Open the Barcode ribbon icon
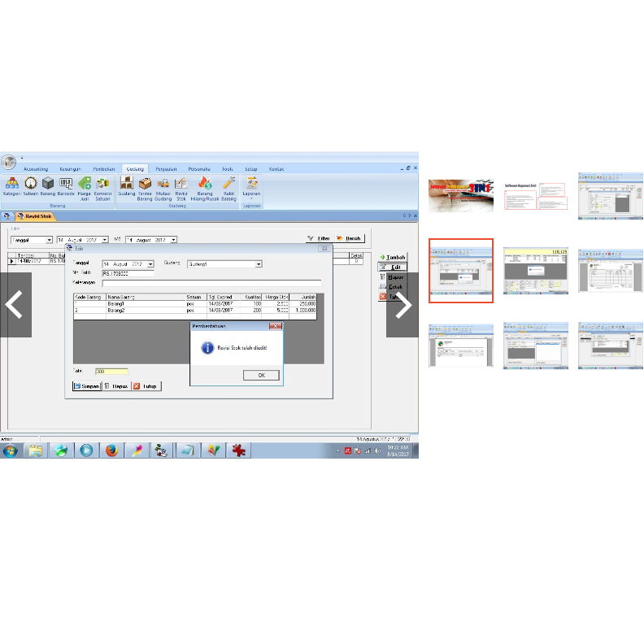644x644 pixels. point(66,186)
